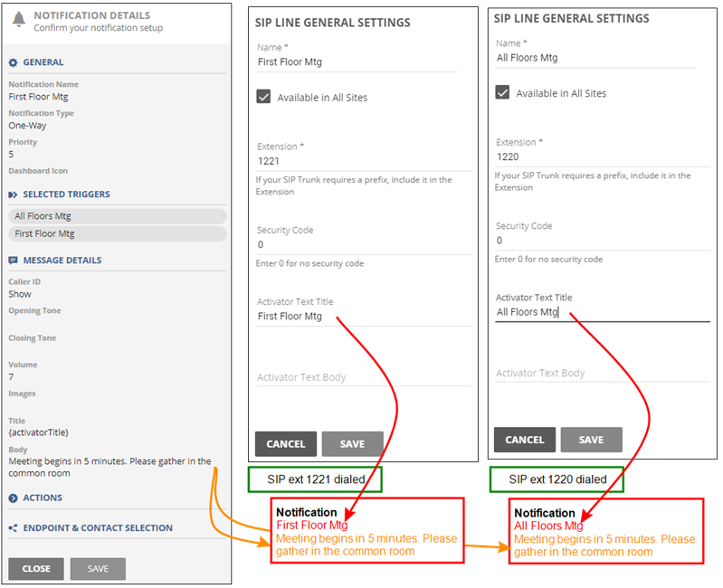Select the First Floor Mtg trigger chip
723x588 pixels.
click(118, 233)
